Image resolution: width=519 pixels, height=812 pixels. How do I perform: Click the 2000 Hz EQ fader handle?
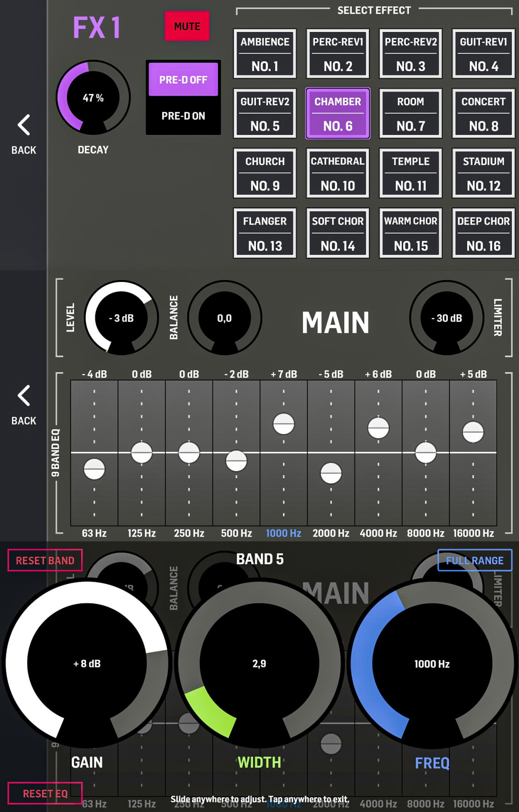[331, 473]
